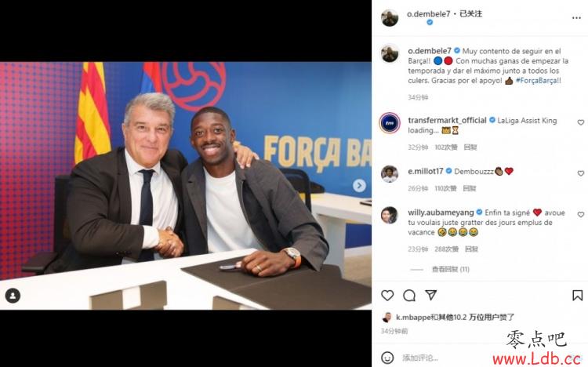
Task: Open the three-dot more options menu
Action: coord(576,18)
